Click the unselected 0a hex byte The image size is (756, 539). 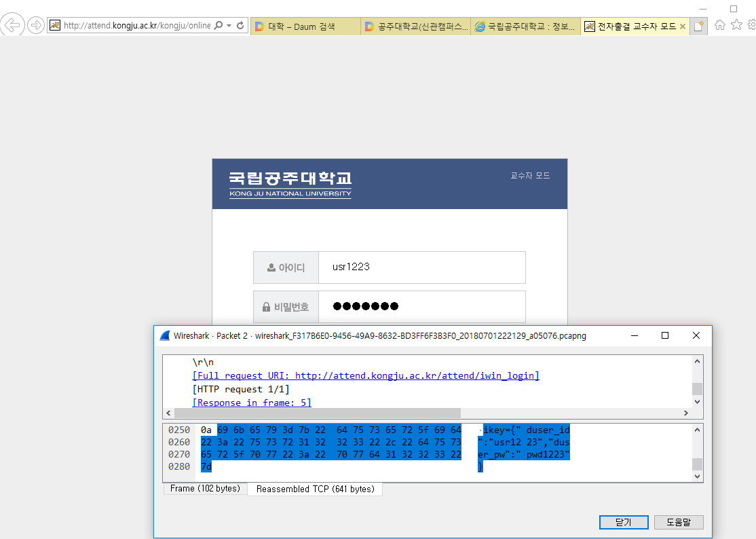pyautogui.click(x=206, y=430)
